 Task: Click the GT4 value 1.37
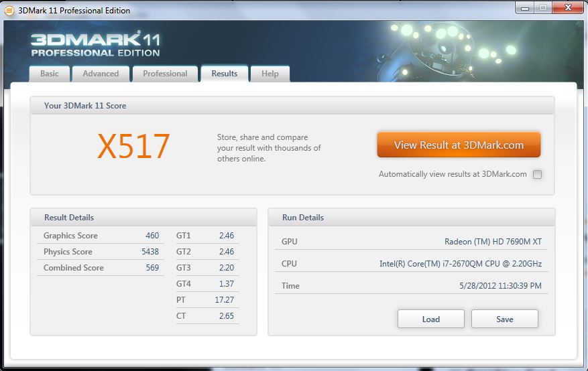tap(227, 284)
